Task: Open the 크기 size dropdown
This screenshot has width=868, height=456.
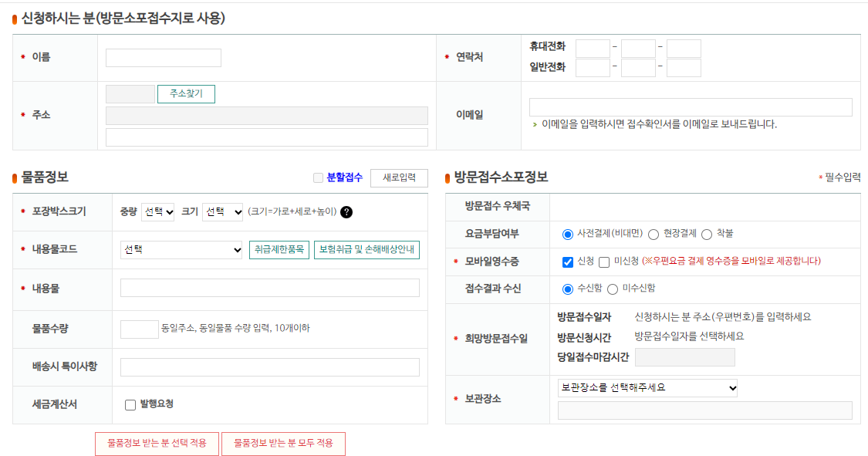Action: tap(221, 212)
